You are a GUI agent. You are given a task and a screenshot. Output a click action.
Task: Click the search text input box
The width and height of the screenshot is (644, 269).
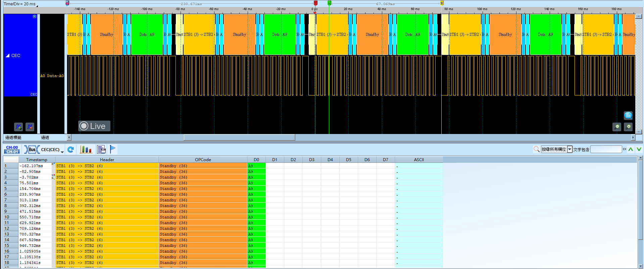606,149
